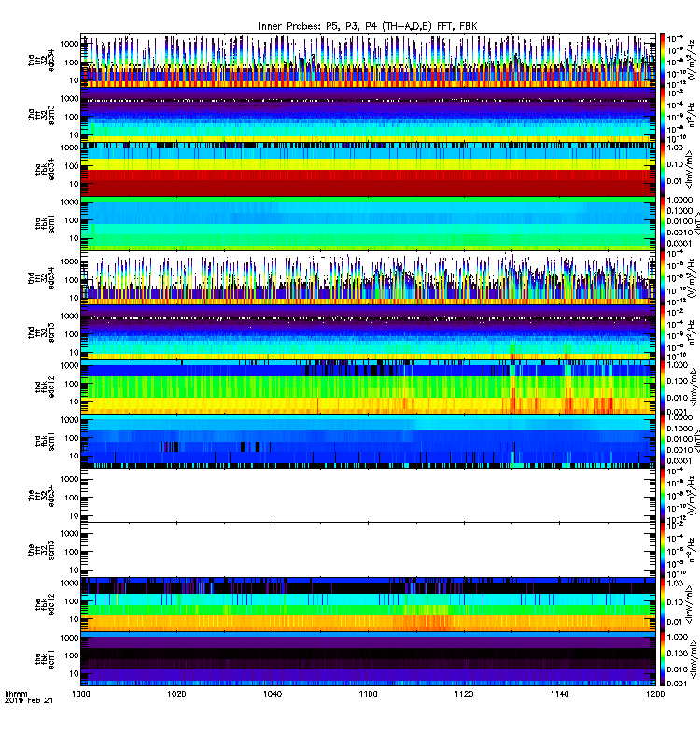Click the '1000' frequency tick of tha fbk edc34 panel

click(70, 148)
